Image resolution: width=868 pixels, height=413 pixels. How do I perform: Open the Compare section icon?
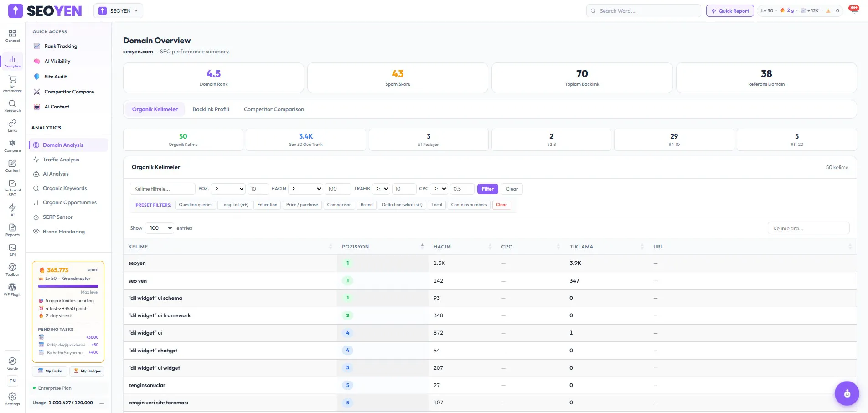coord(12,146)
